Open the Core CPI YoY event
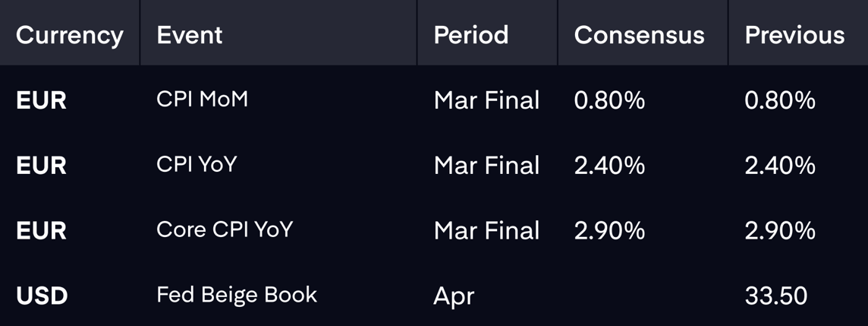 point(225,229)
